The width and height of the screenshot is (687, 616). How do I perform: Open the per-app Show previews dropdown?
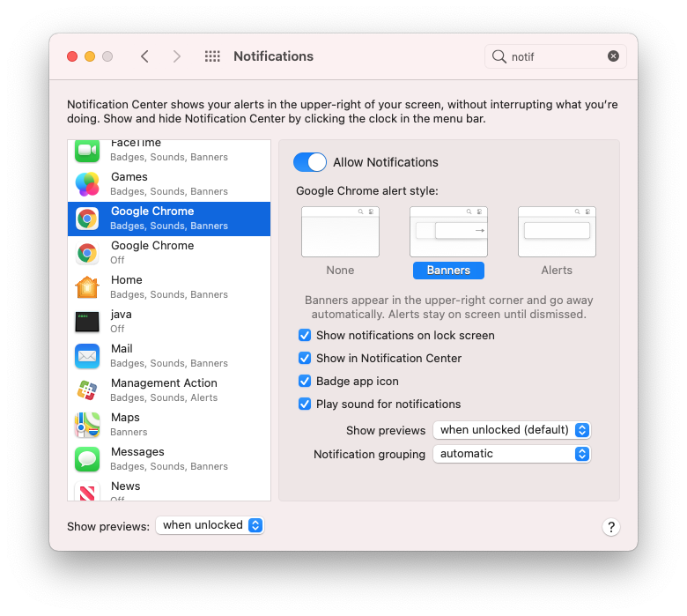512,430
